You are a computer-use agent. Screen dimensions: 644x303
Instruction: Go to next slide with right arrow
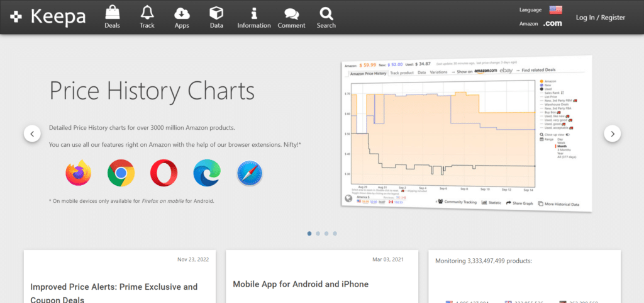[613, 134]
